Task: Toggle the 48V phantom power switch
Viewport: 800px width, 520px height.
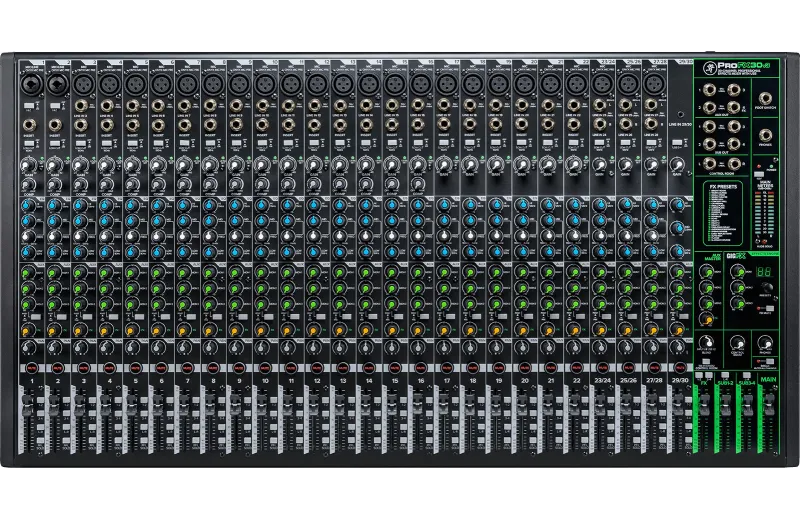Action: click(759, 175)
